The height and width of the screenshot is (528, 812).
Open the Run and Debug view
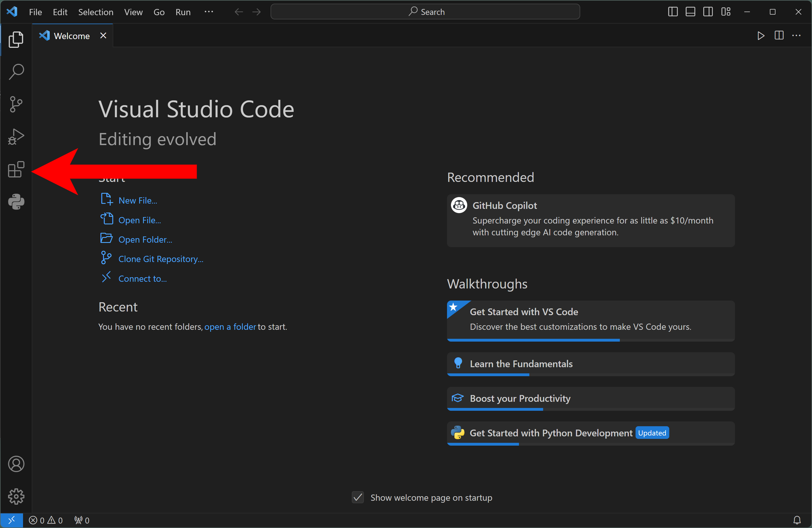(x=16, y=137)
